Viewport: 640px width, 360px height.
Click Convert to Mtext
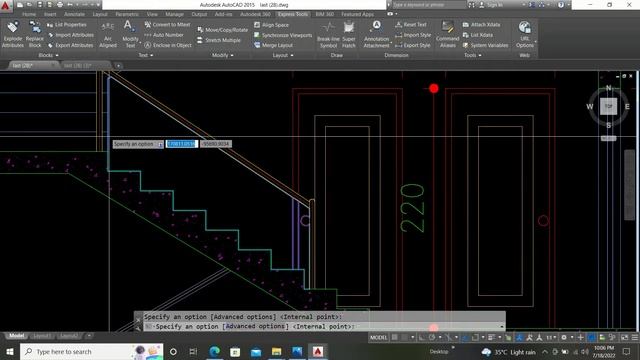[167, 24]
